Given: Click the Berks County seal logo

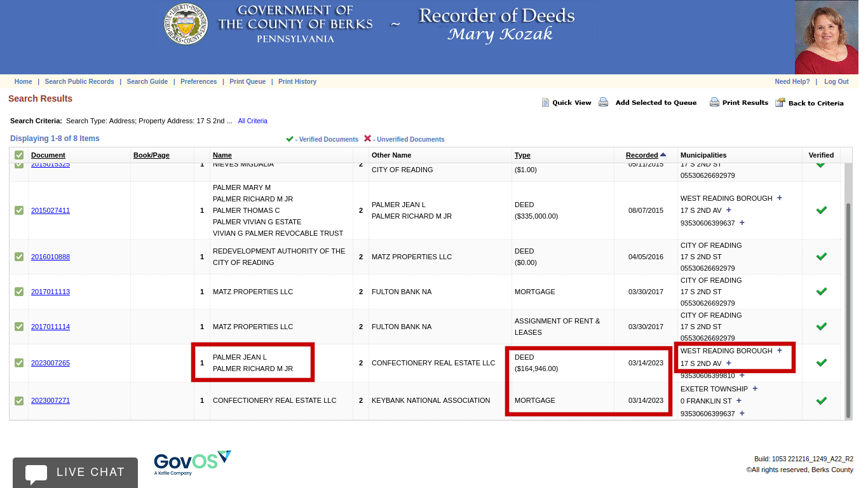Looking at the screenshot, I should pyautogui.click(x=186, y=25).
